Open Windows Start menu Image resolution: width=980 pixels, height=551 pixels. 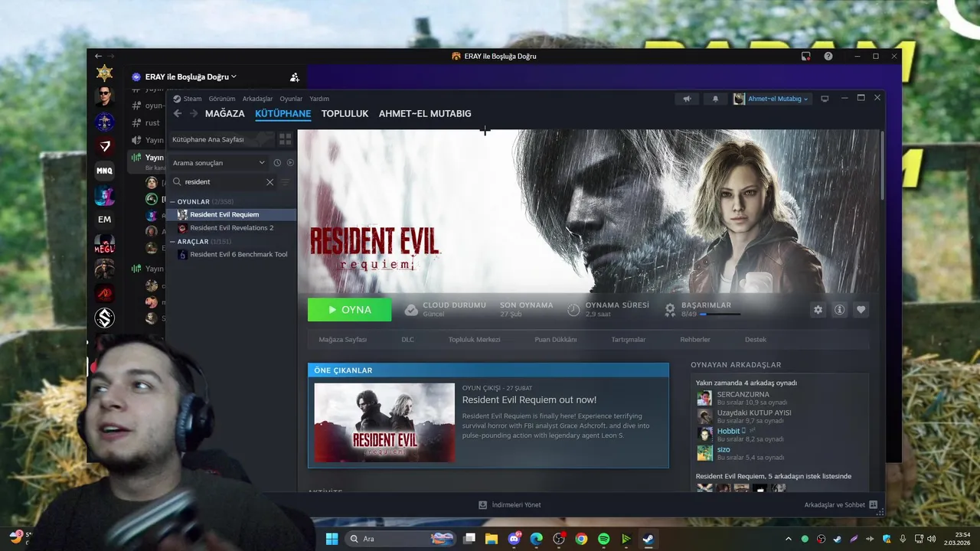point(332,539)
